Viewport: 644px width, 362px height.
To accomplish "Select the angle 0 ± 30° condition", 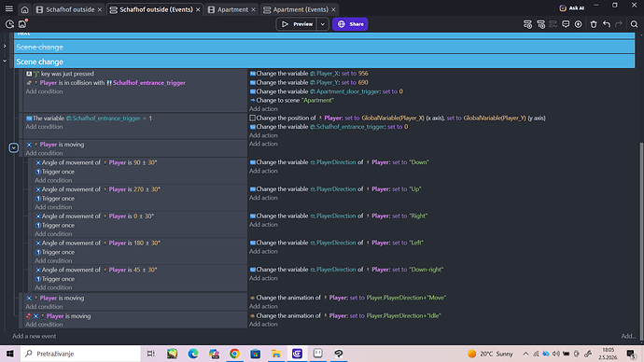I will point(94,216).
